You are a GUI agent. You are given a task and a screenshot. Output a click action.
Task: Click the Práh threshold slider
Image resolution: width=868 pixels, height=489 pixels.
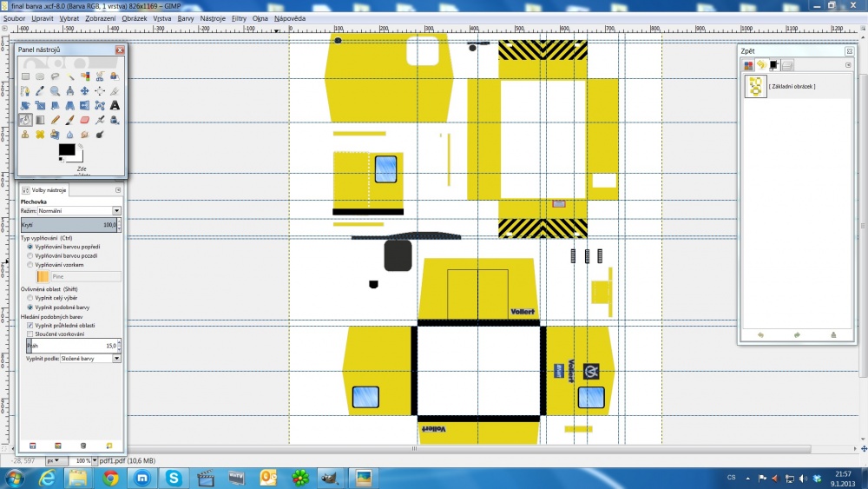[71, 346]
